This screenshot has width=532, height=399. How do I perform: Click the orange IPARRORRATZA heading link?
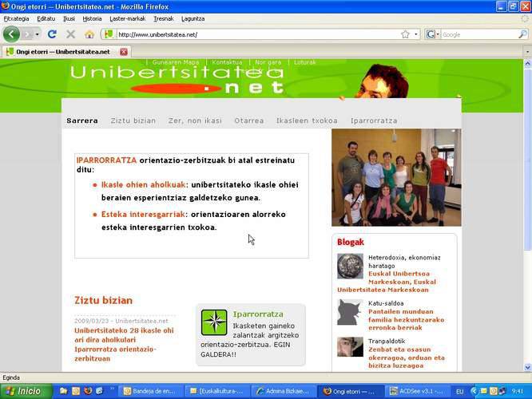[x=106, y=160]
